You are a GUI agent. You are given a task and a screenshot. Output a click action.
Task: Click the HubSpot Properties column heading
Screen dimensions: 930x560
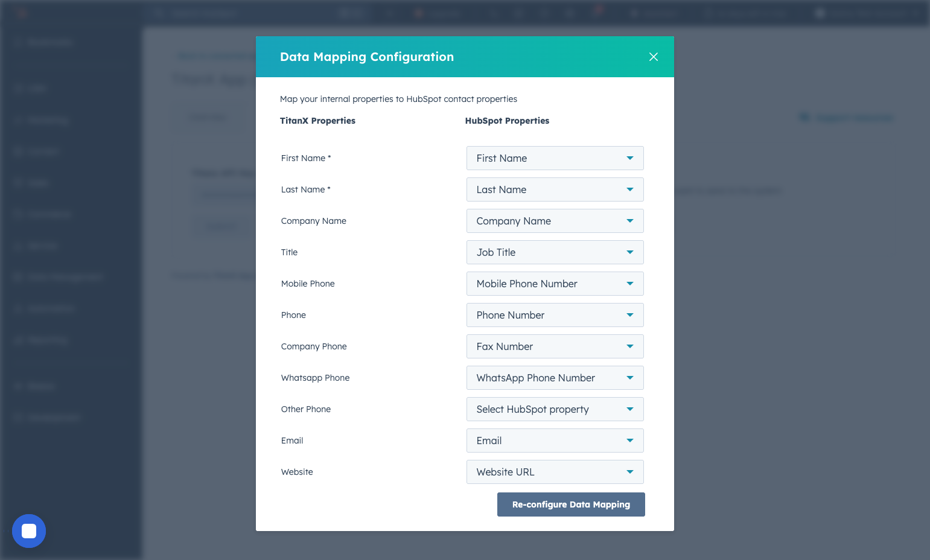click(507, 121)
